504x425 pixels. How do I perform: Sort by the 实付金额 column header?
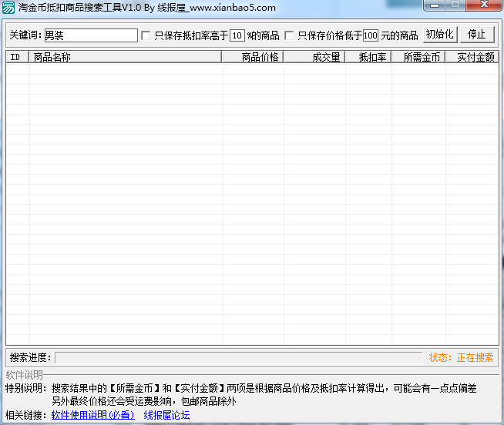click(472, 57)
